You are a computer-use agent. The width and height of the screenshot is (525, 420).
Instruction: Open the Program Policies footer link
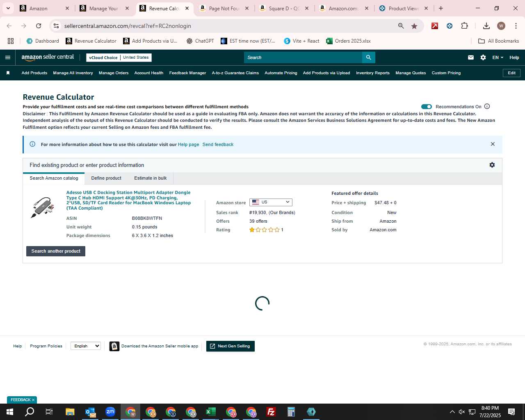tap(46, 346)
